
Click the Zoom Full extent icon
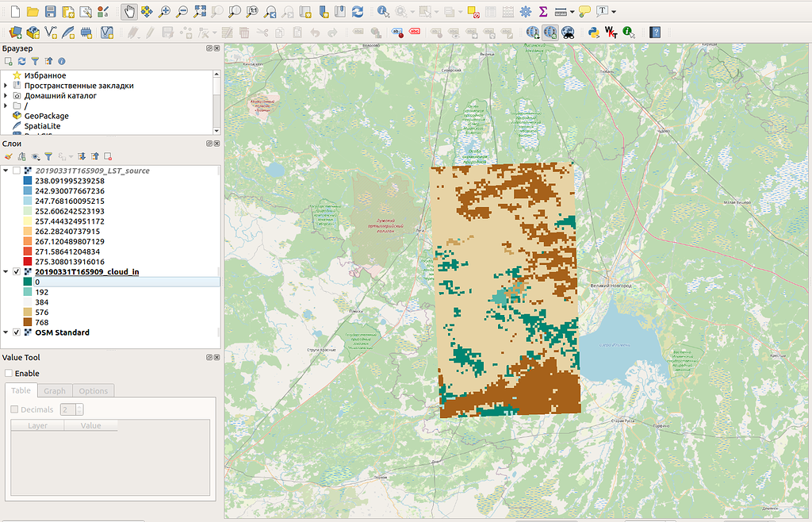(x=200, y=12)
